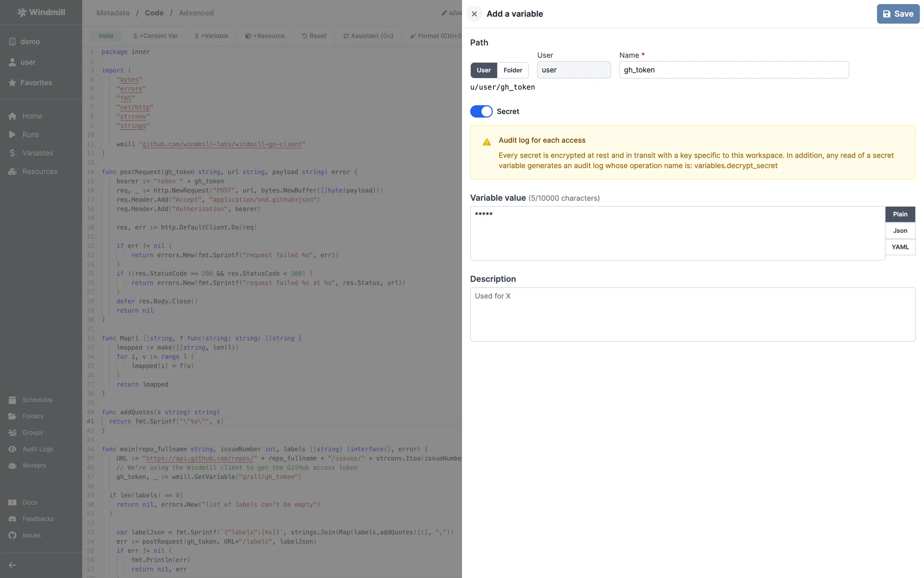The height and width of the screenshot is (578, 924).
Task: Open the Advanced tab
Action: (196, 13)
